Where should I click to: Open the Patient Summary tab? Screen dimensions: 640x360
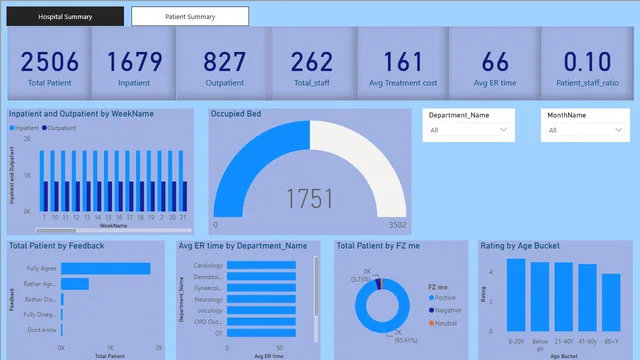click(190, 16)
